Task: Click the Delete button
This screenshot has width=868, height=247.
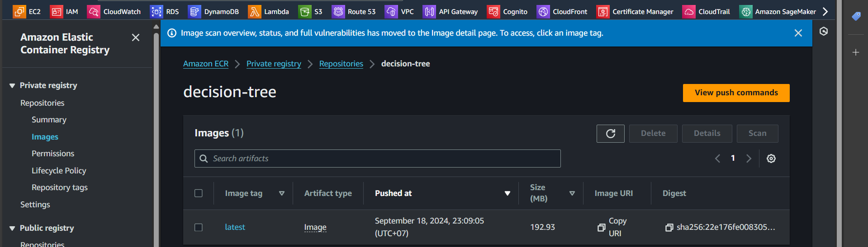Action: (653, 134)
